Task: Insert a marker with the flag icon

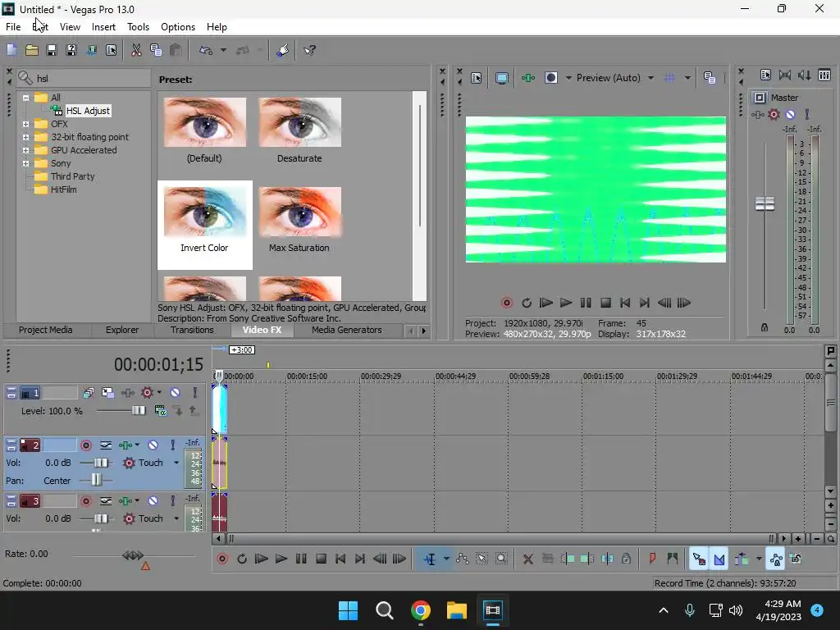Action: [652, 559]
